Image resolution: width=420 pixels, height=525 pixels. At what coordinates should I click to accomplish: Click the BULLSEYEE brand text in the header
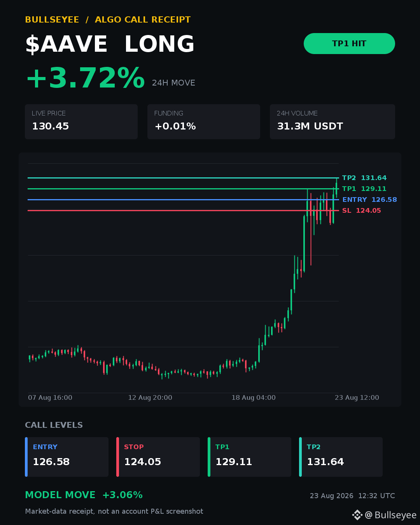coord(52,20)
